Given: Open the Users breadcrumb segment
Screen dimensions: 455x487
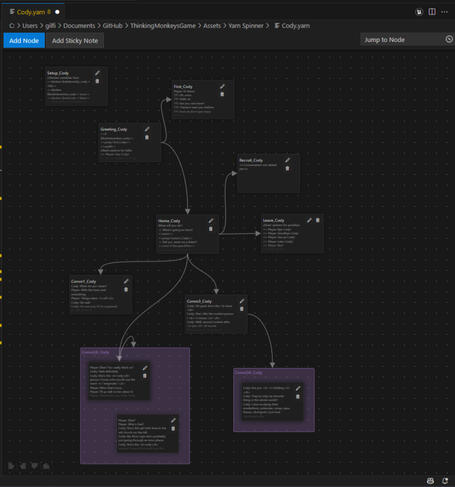Looking at the screenshot, I should [x=30, y=26].
